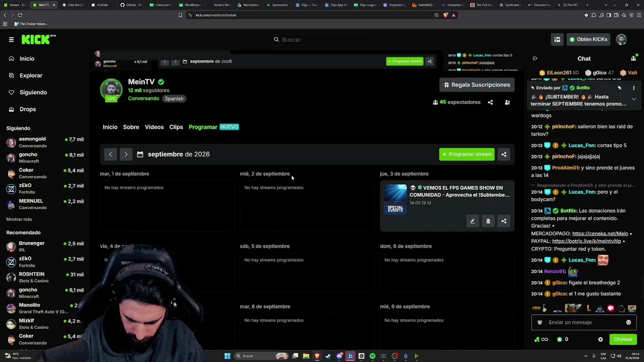Open File Explorer from the taskbar

(306, 356)
